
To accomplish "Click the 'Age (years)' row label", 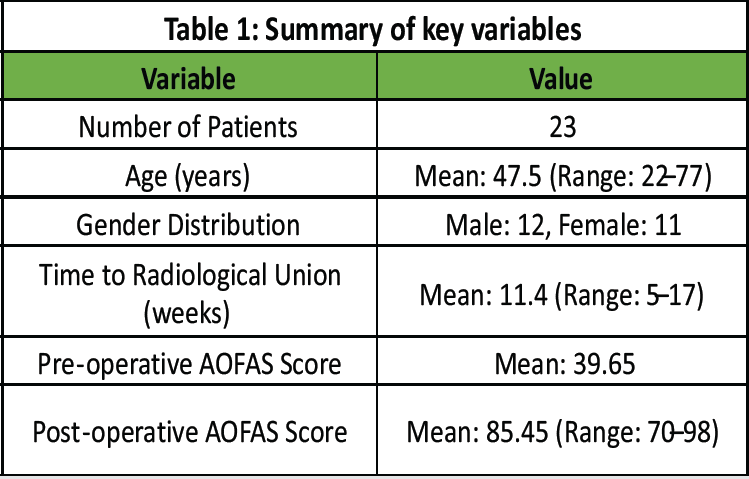I will (x=187, y=176).
